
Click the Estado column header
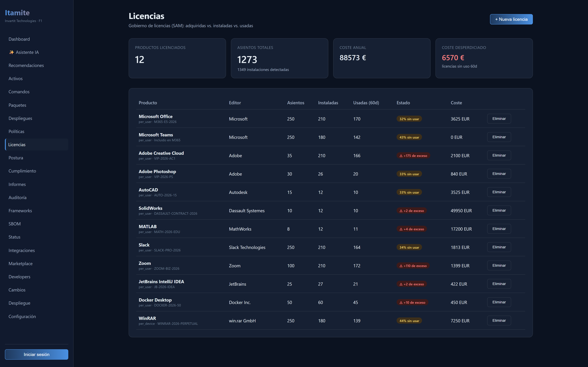(403, 103)
